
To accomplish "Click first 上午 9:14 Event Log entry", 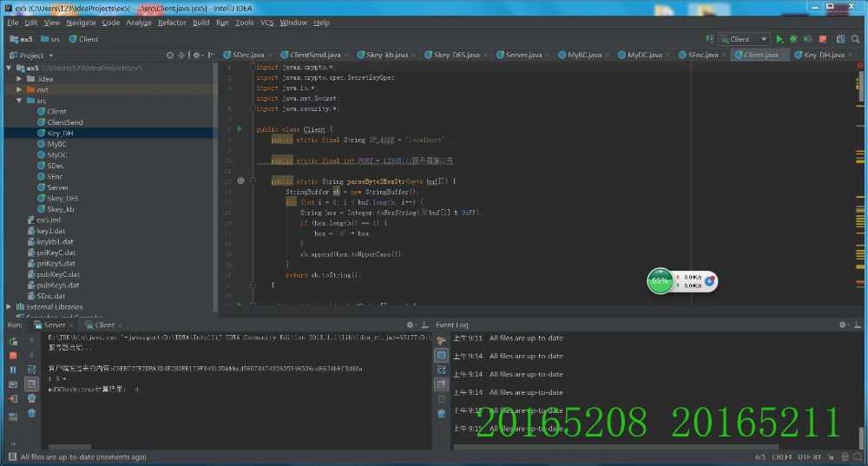I will 508,357.
